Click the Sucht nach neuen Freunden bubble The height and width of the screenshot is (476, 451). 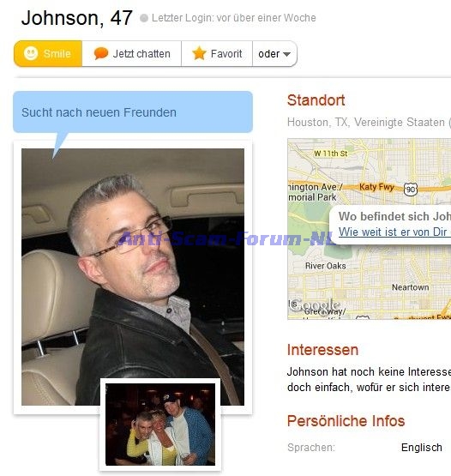pos(133,112)
